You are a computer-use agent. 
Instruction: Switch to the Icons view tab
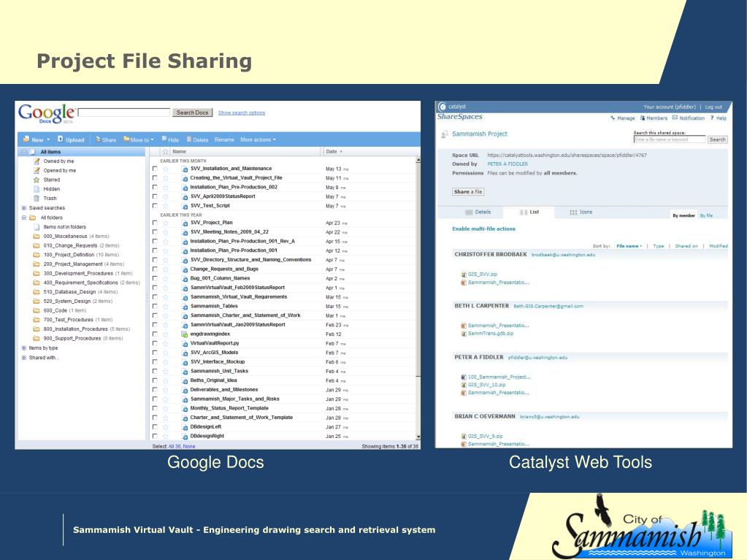(x=581, y=212)
